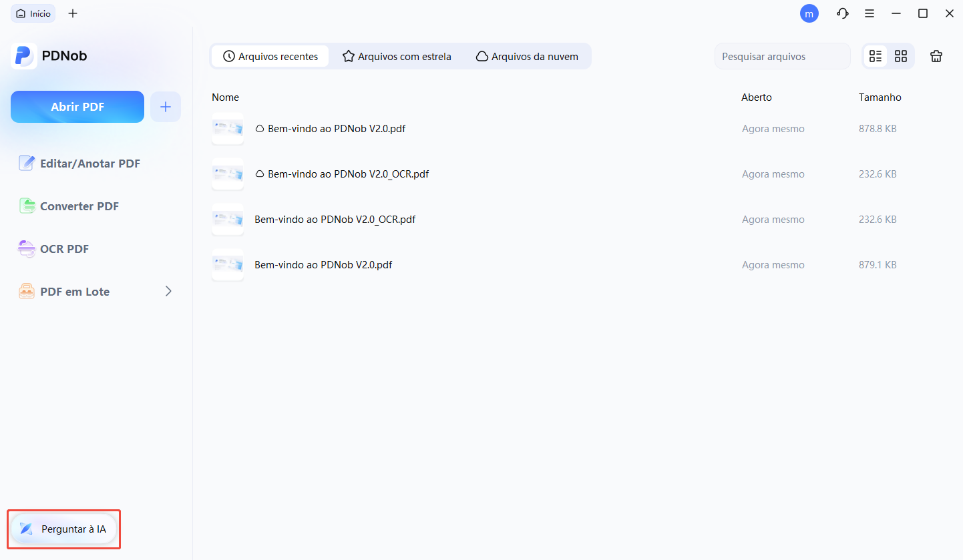Select the Arquivos recentes tab
This screenshot has height=560, width=963.
[x=270, y=57]
